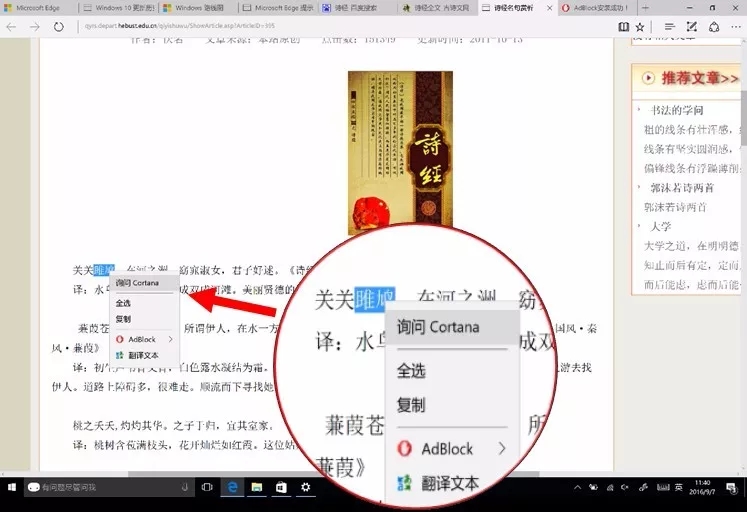
Task: Click the address bar URL
Action: [x=179, y=26]
